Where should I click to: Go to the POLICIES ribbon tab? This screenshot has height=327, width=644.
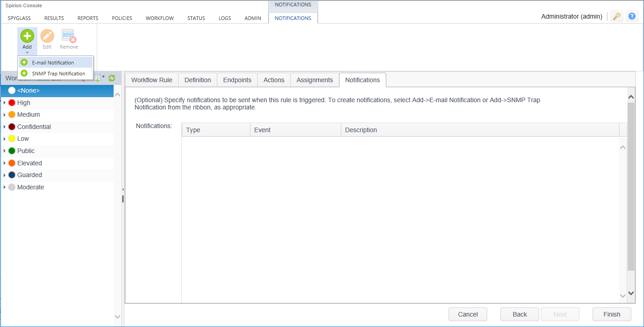[x=122, y=18]
